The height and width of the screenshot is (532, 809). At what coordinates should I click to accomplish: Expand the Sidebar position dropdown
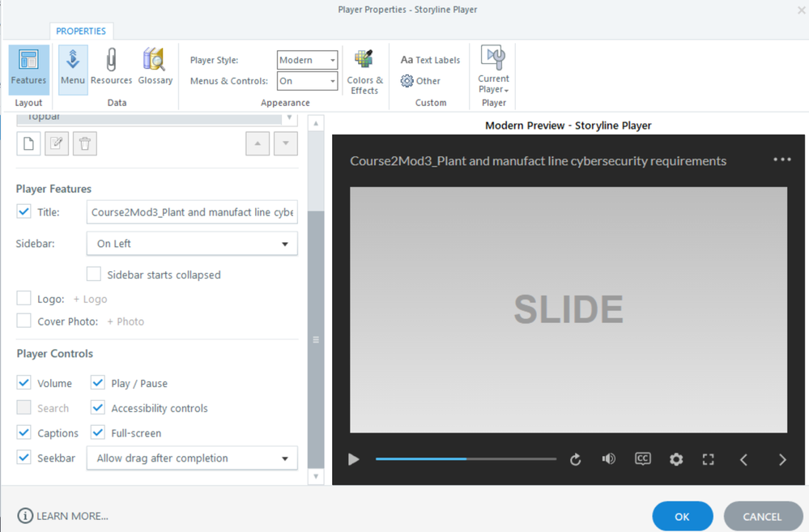pyautogui.click(x=191, y=244)
